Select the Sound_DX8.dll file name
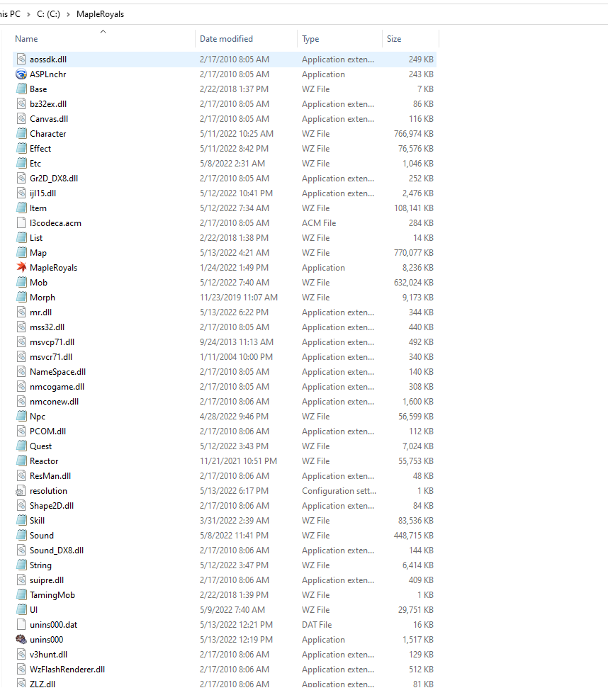Screen dimensions: 608x700 point(57,550)
